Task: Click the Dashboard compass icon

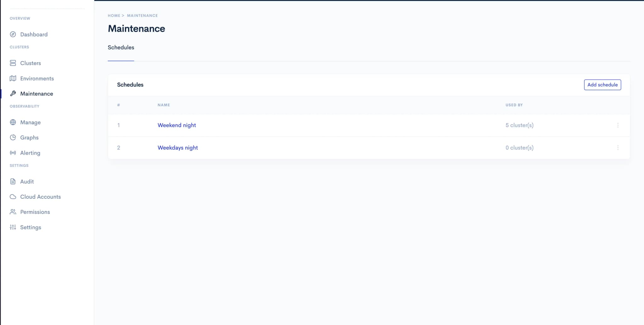Action: 13,34
